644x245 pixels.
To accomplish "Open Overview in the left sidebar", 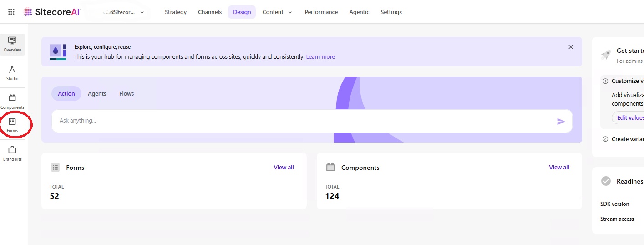I will 12,45.
